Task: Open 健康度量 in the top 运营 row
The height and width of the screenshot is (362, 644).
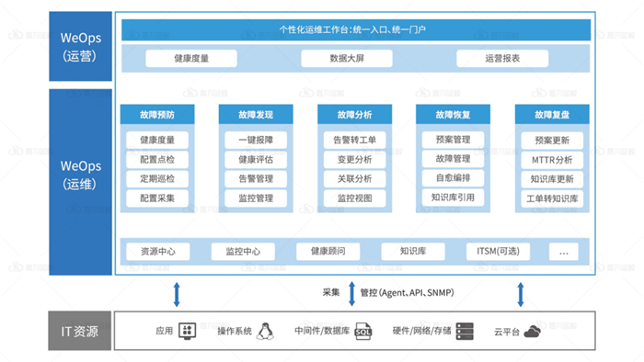Action: click(191, 58)
